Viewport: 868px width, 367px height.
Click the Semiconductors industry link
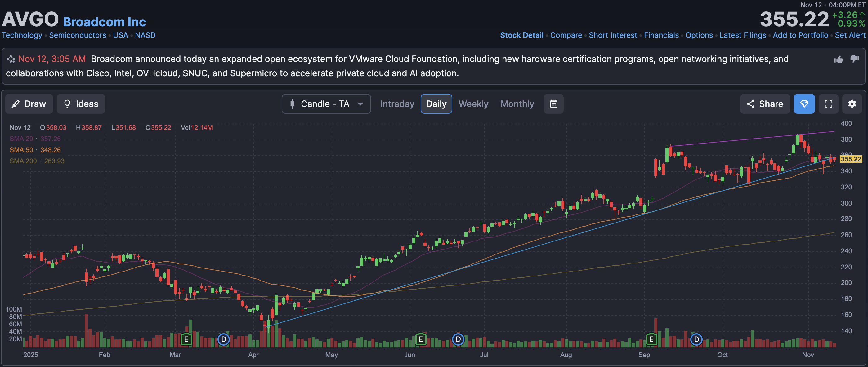78,35
